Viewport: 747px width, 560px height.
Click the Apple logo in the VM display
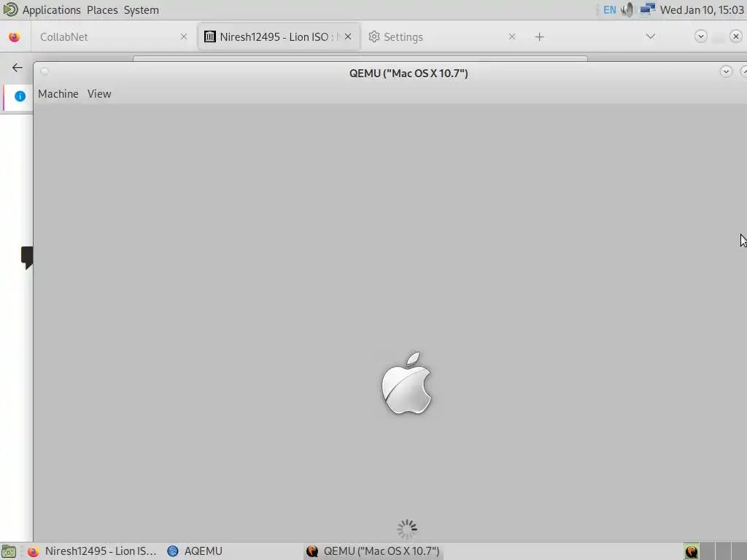coord(406,384)
